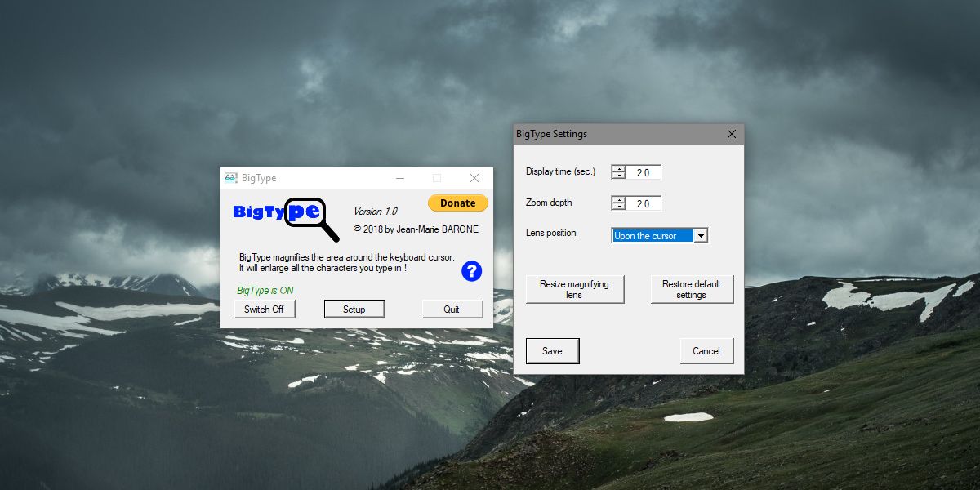Increase Display time with up arrow
This screenshot has width=980, height=490.
(x=619, y=169)
